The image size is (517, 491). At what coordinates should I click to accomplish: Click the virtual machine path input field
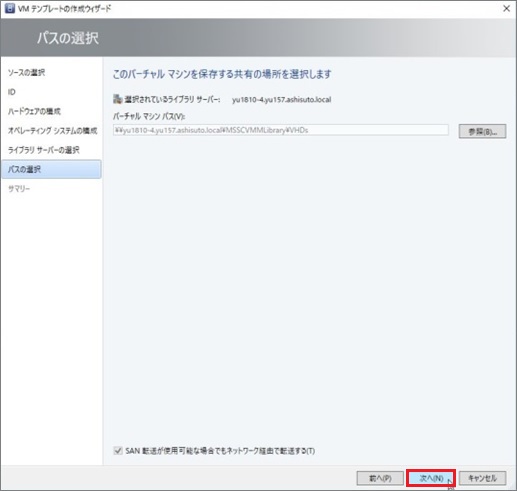[281, 130]
